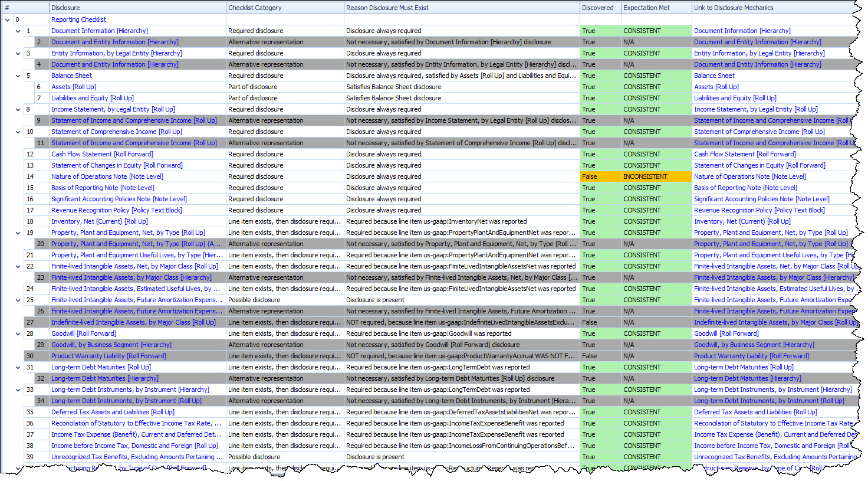Collapse the chevron beside row 28 Goodwill Roll Forward
Image resolution: width=868 pixels, height=481 pixels.
tap(18, 333)
